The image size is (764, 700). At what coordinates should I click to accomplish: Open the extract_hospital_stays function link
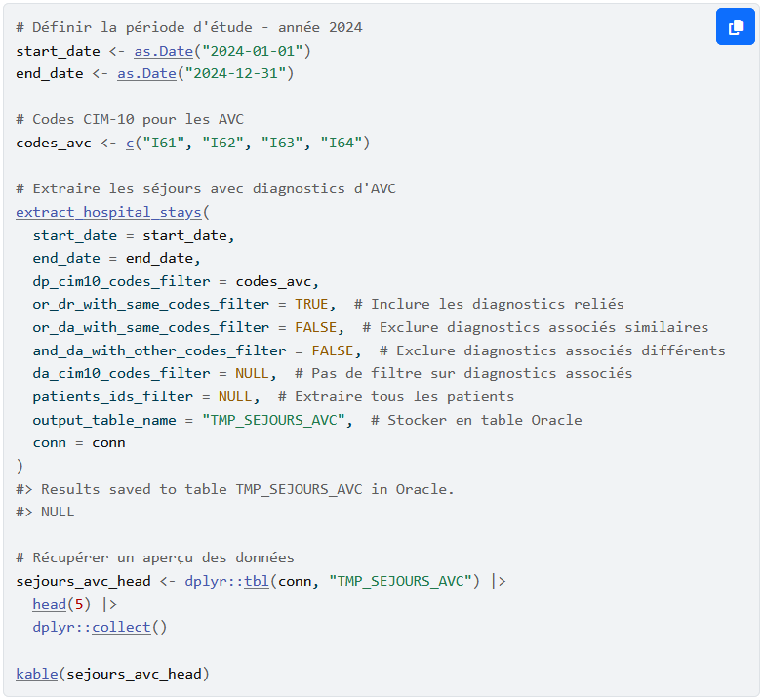coord(108,212)
